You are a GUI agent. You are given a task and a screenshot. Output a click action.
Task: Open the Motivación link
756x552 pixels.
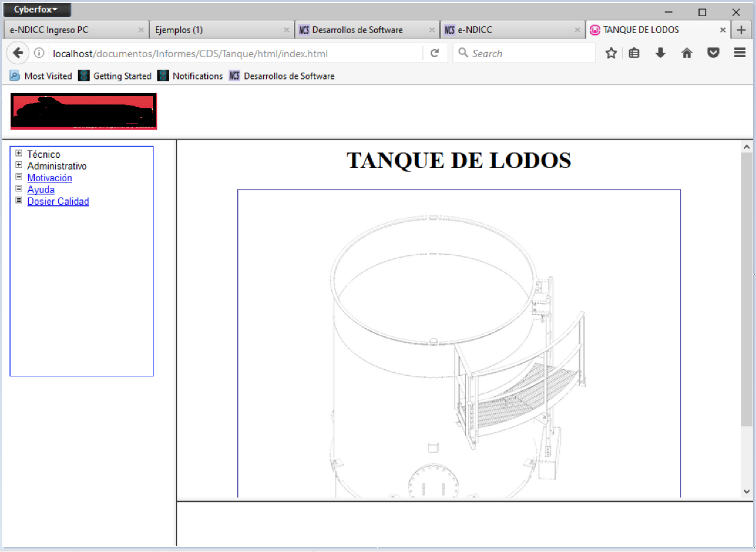(49, 178)
